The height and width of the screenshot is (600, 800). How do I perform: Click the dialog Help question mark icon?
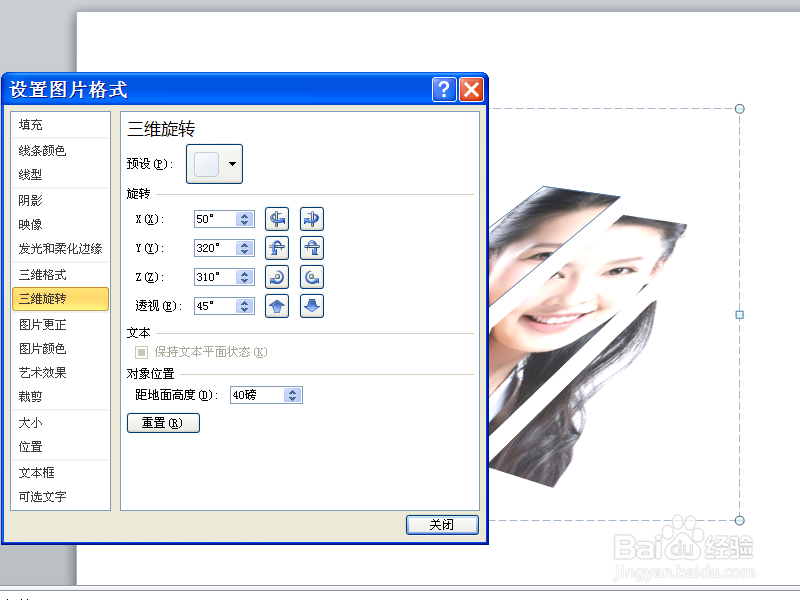(444, 90)
